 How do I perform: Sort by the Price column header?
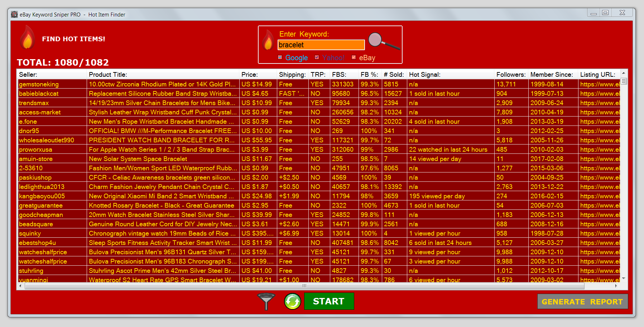[x=258, y=74]
